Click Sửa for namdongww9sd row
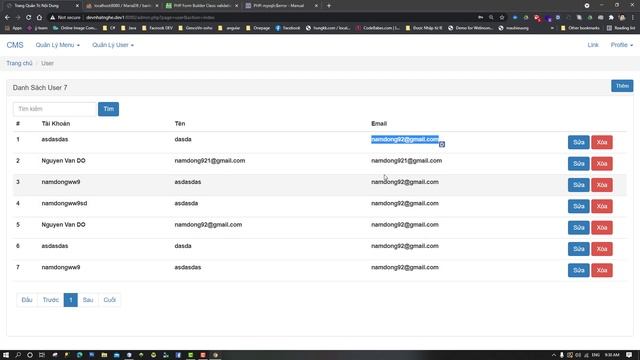 (x=578, y=206)
